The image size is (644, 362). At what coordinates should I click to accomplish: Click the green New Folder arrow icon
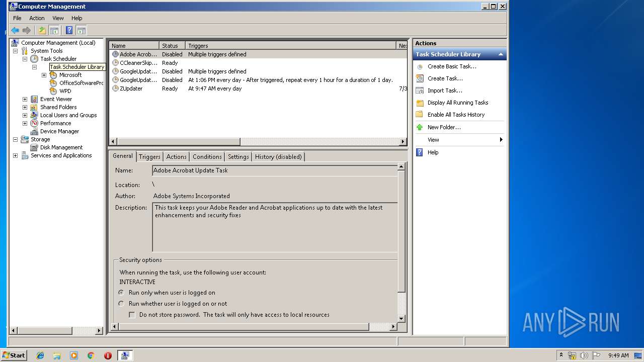[420, 127]
